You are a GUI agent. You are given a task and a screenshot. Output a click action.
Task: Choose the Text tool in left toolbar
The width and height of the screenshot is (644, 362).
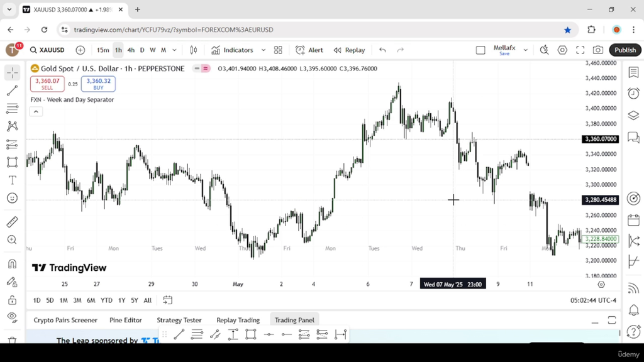point(13,180)
